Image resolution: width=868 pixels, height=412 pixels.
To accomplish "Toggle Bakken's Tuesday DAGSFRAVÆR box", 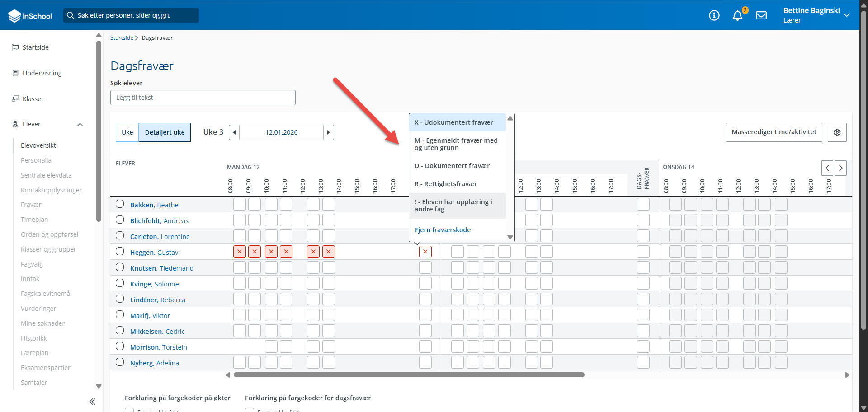I will click(643, 204).
